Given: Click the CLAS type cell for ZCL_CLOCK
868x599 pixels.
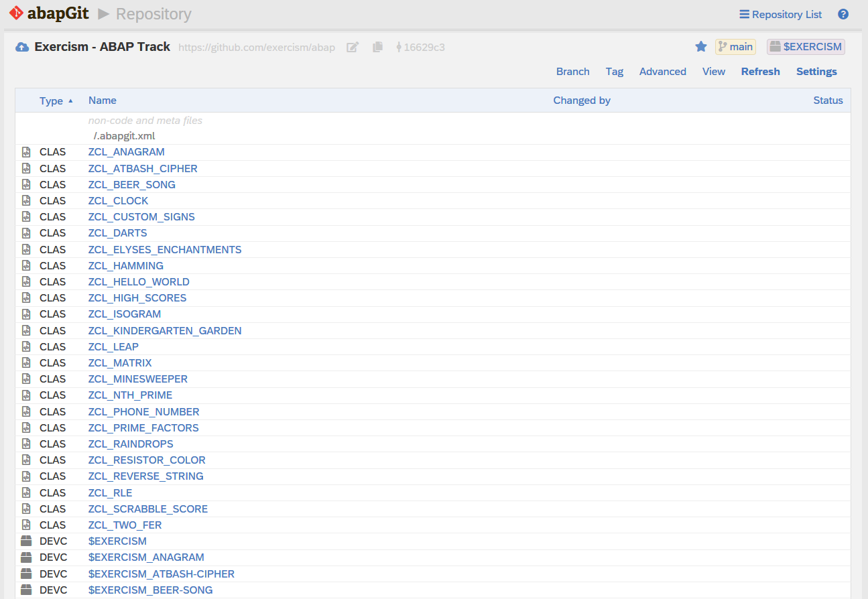Looking at the screenshot, I should coord(53,200).
